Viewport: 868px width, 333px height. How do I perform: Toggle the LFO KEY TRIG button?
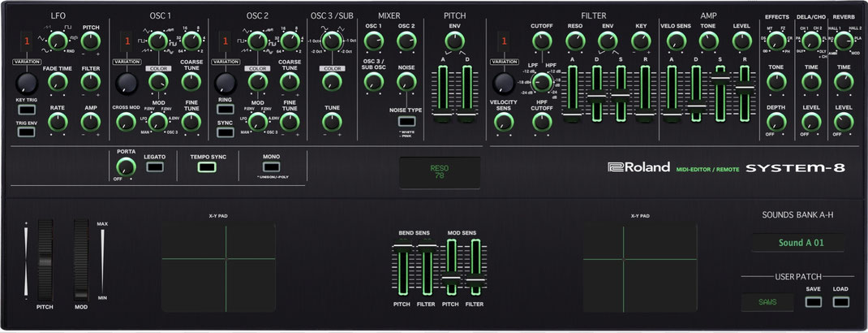(26, 110)
